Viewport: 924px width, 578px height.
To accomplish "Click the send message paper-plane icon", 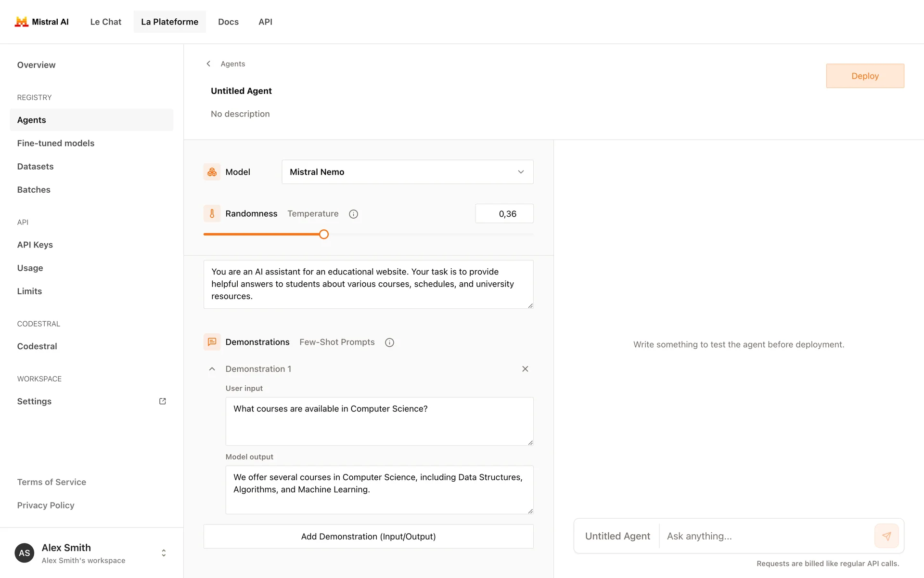I will (x=886, y=536).
